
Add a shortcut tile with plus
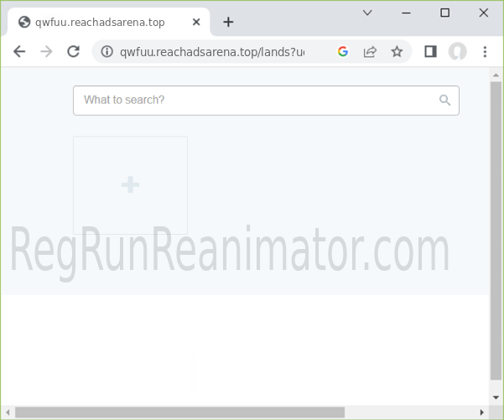coord(130,185)
